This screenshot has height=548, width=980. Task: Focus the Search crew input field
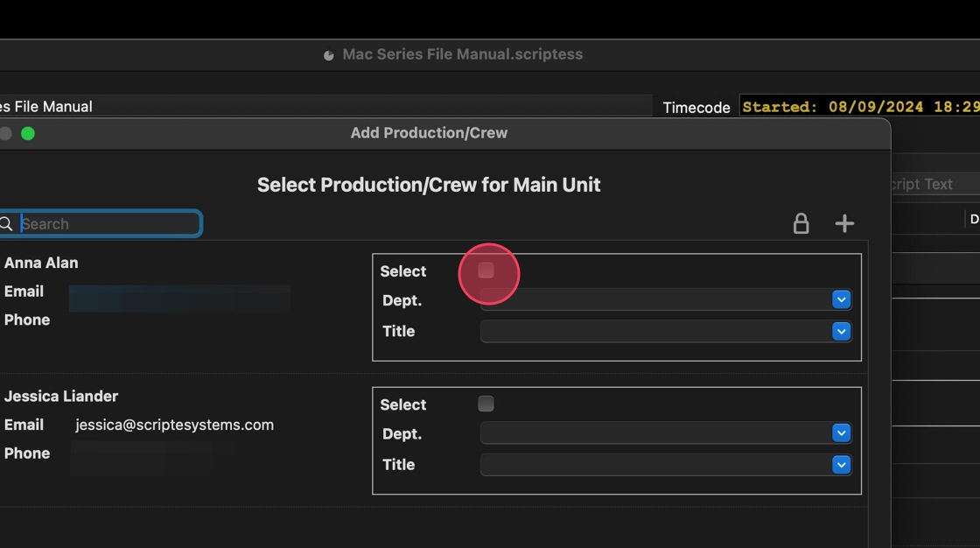click(109, 224)
